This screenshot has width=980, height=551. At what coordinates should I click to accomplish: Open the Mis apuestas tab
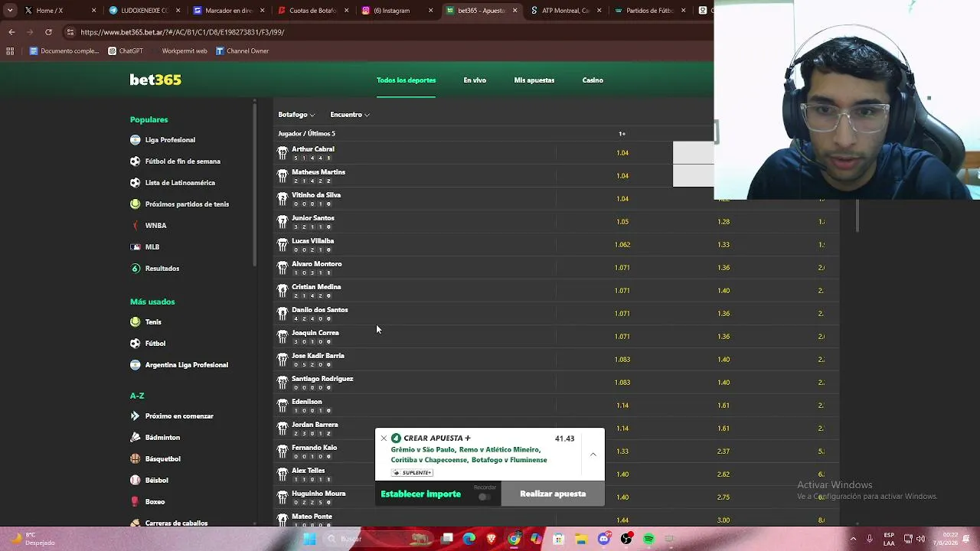click(534, 80)
